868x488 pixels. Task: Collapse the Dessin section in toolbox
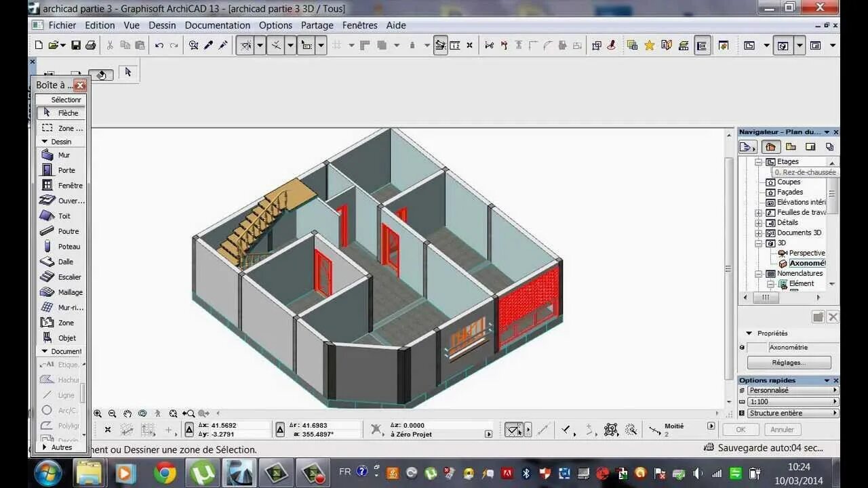click(45, 142)
